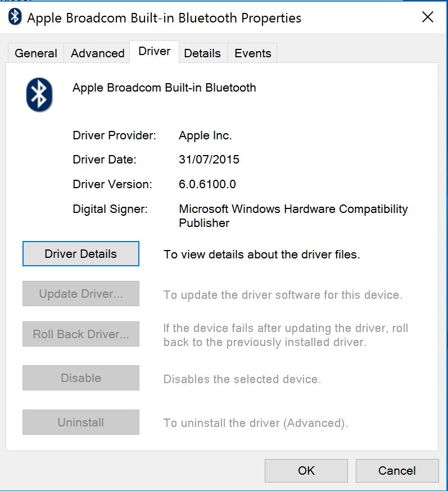This screenshot has width=448, height=491.
Task: Click the Bluetooth icon in title bar
Action: click(15, 17)
